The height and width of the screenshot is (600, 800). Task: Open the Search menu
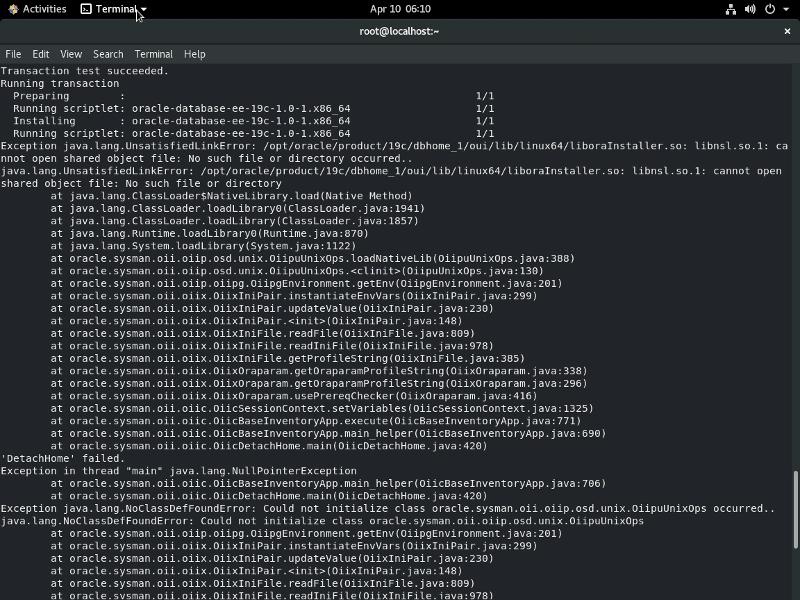(108, 54)
